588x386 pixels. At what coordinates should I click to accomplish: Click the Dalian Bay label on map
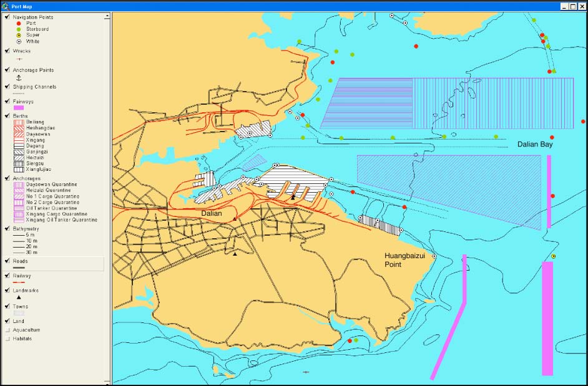click(x=535, y=145)
